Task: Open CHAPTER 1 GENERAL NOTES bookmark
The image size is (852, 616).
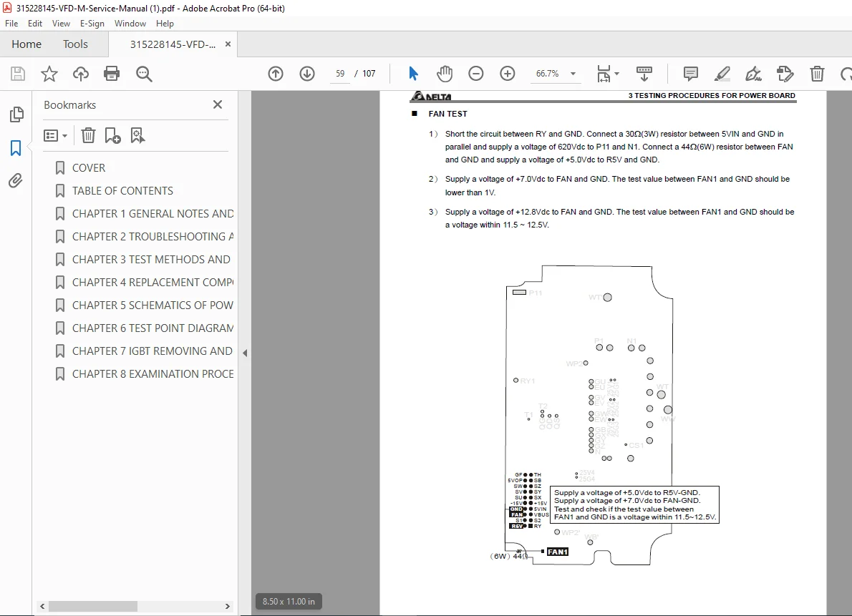Action: pyautogui.click(x=152, y=213)
